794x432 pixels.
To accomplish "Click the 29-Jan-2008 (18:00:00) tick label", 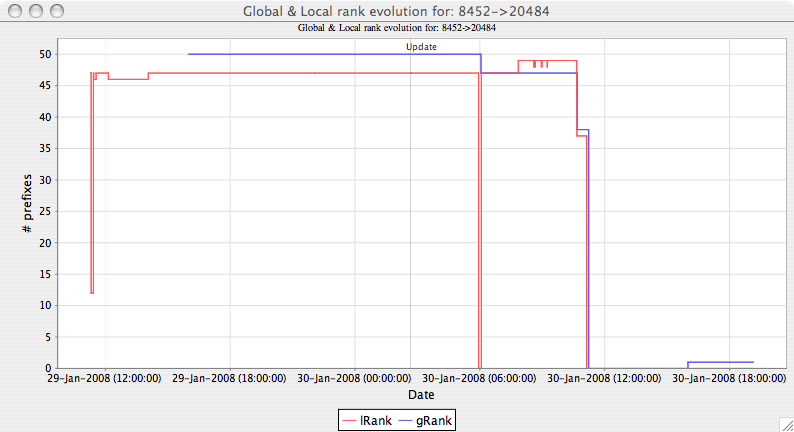I will 230,379.
